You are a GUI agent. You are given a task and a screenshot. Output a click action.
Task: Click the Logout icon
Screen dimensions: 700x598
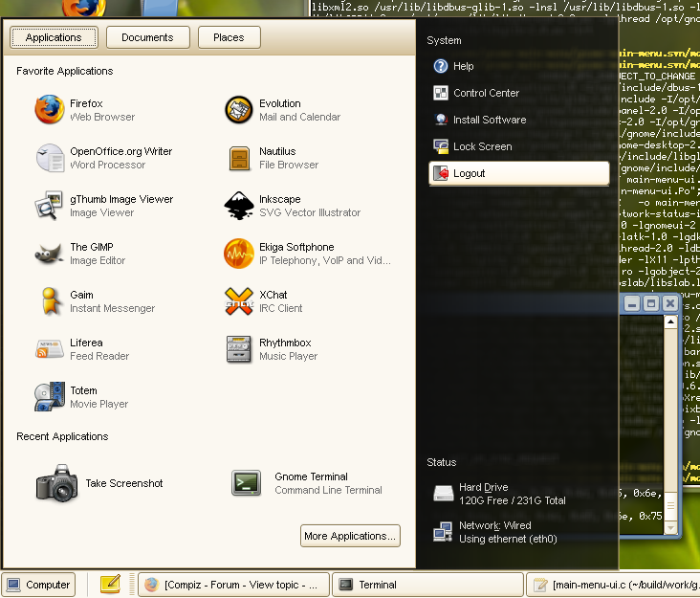click(x=441, y=173)
